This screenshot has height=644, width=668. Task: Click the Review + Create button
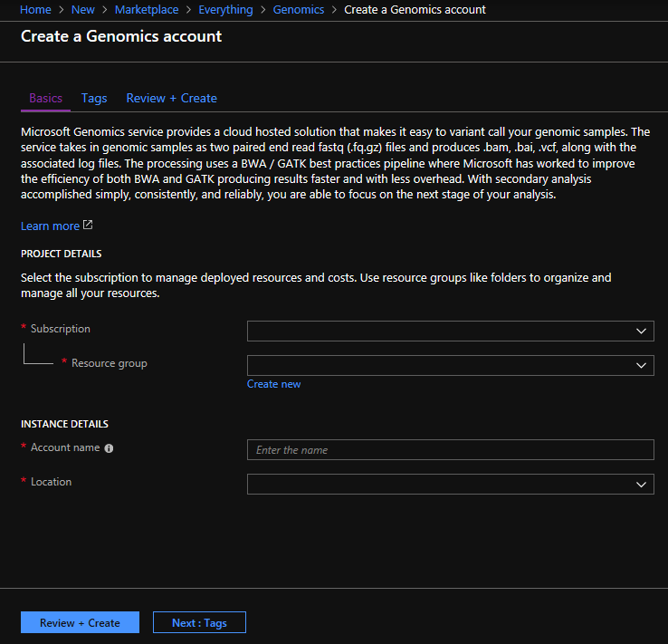click(x=80, y=622)
